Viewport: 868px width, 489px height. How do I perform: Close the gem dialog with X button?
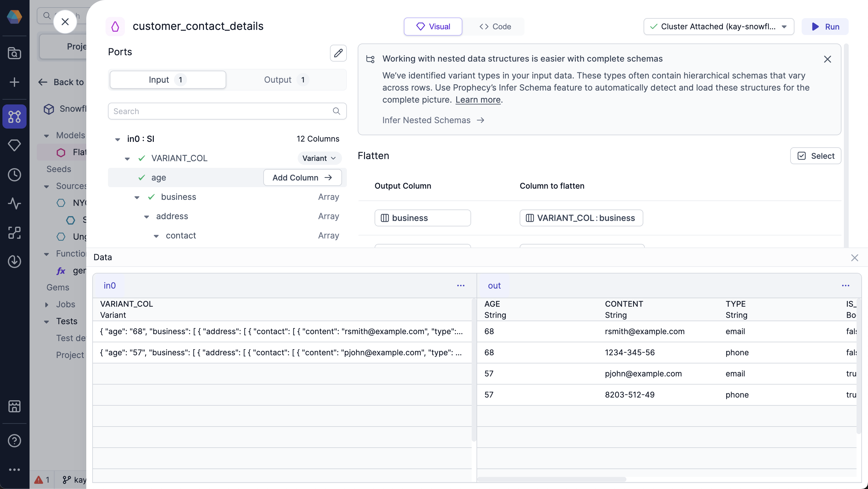pos(65,22)
